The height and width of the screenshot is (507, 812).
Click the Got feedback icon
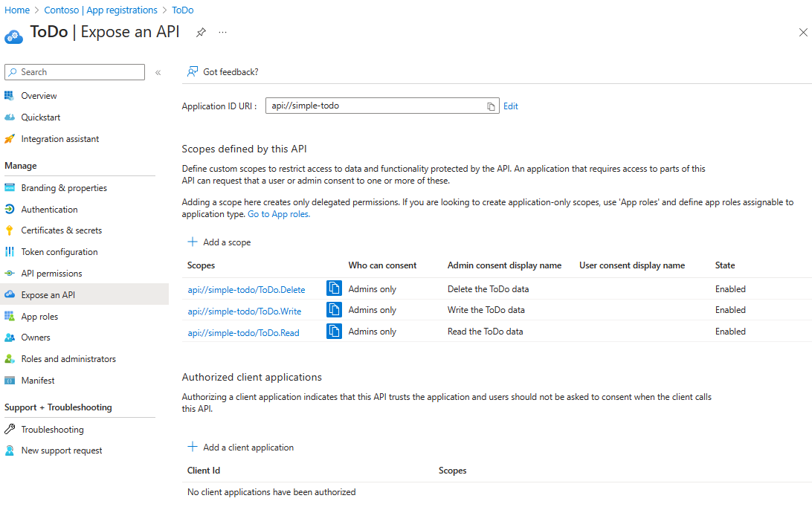point(193,72)
